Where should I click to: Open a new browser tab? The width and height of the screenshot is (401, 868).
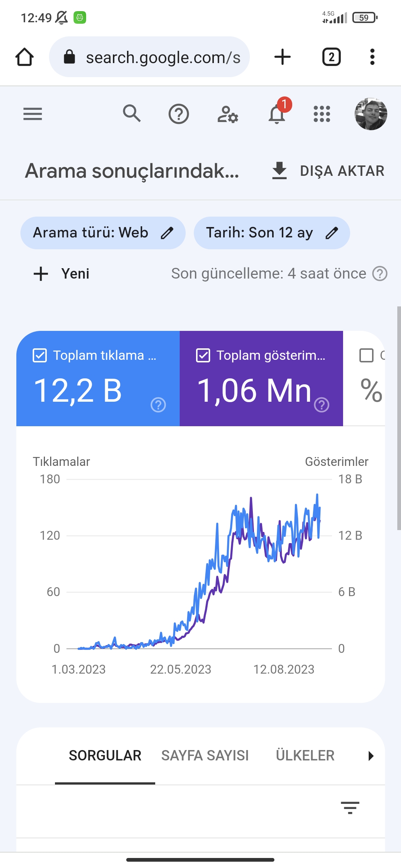point(283,57)
